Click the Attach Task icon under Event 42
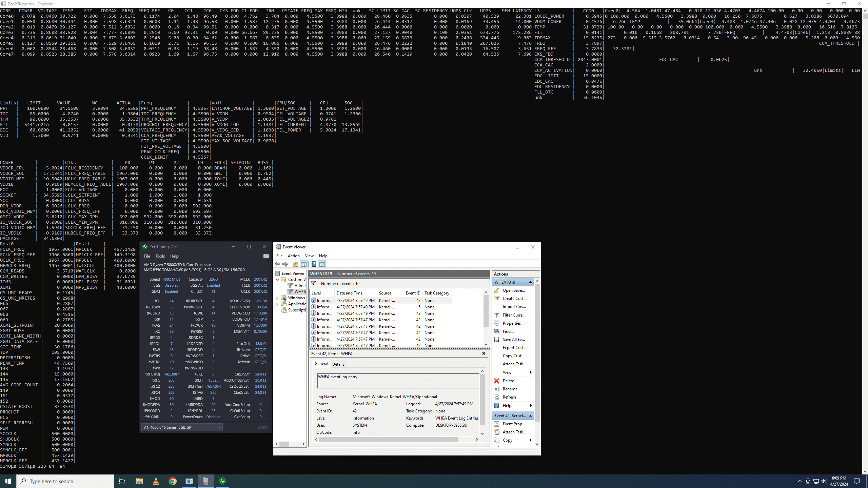This screenshot has height=488, width=868. 497,432
